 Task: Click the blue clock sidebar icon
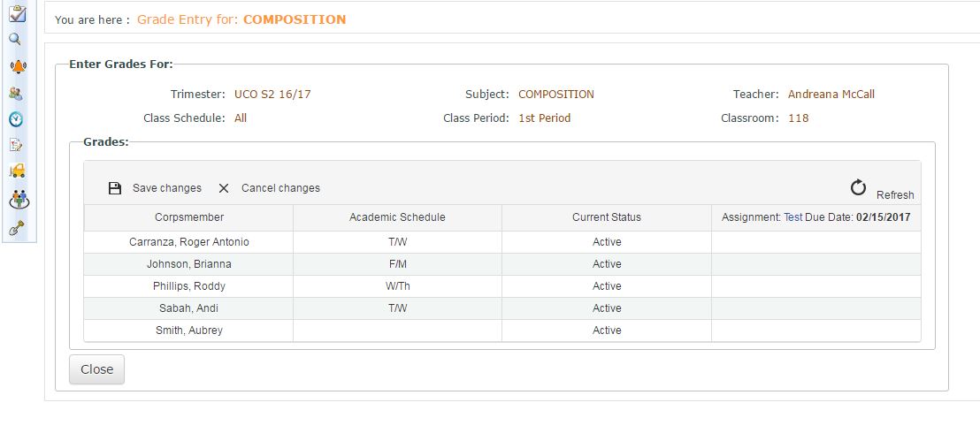[16, 119]
